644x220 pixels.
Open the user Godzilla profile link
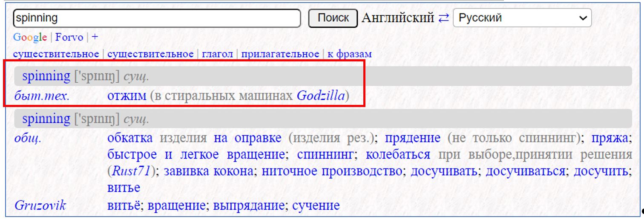pyautogui.click(x=320, y=96)
